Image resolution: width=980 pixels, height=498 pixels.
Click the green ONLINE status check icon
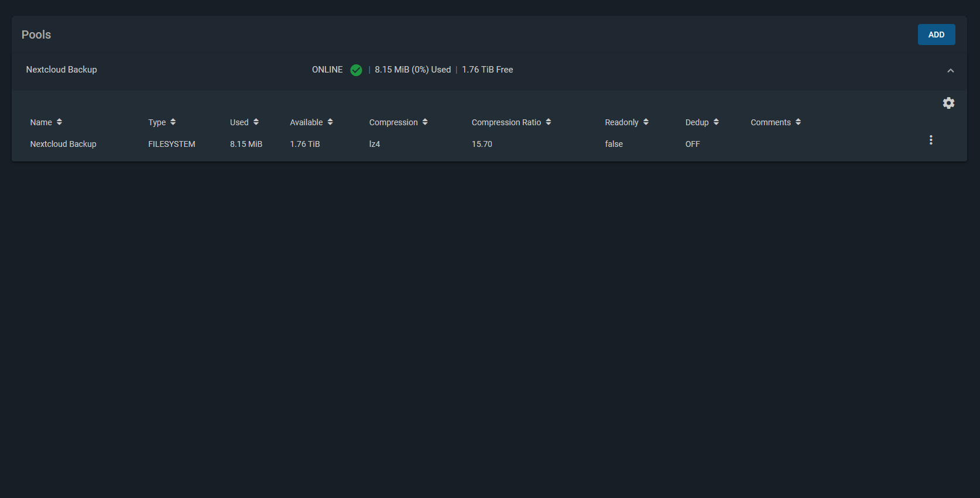(x=356, y=70)
